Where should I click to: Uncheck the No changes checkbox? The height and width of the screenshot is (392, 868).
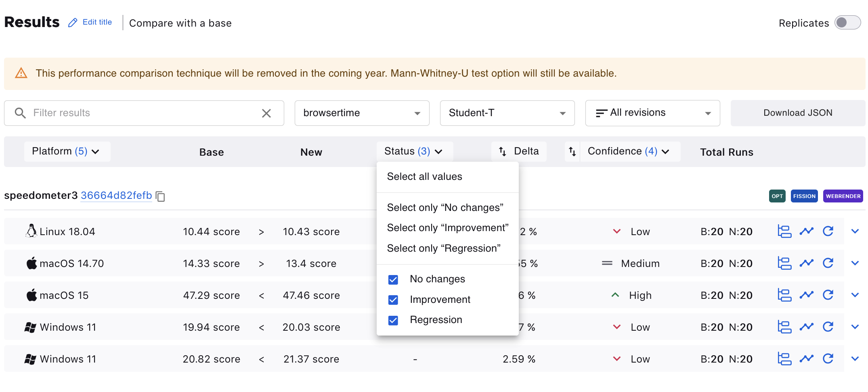393,279
